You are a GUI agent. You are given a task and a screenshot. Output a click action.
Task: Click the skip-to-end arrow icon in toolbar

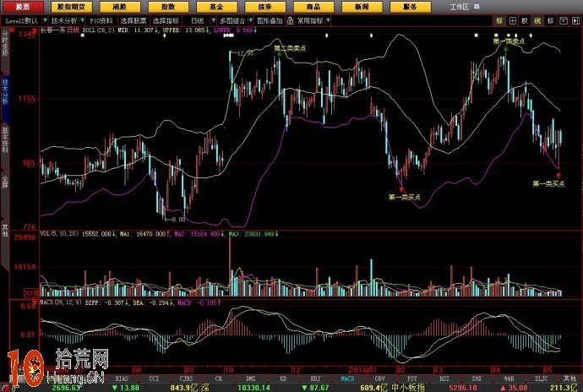(x=576, y=21)
